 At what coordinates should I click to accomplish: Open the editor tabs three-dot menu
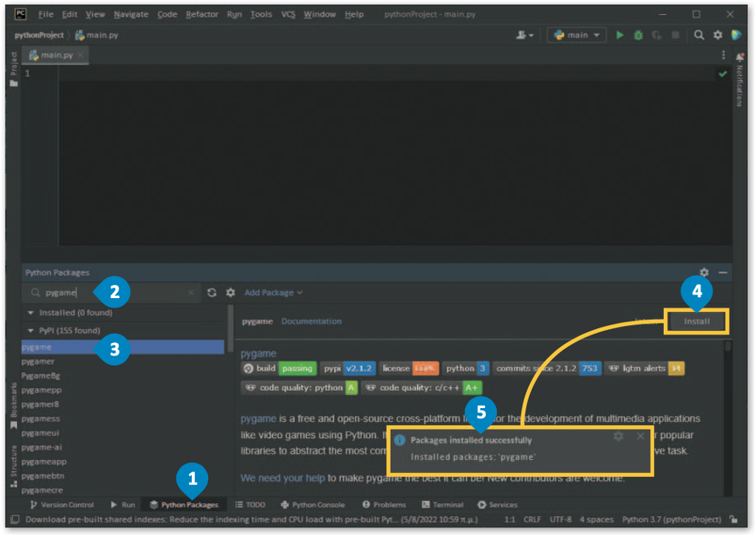point(724,55)
